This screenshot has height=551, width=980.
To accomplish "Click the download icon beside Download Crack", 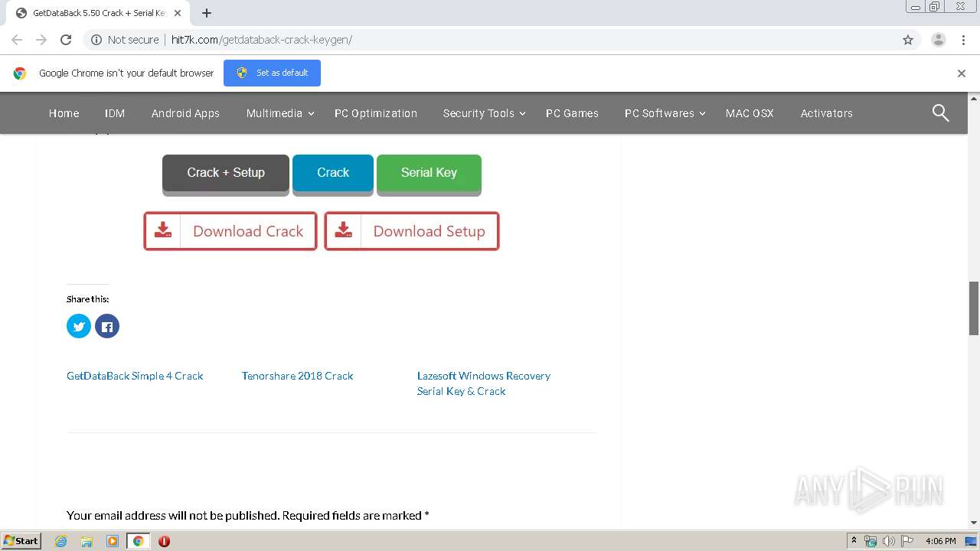I will (163, 231).
